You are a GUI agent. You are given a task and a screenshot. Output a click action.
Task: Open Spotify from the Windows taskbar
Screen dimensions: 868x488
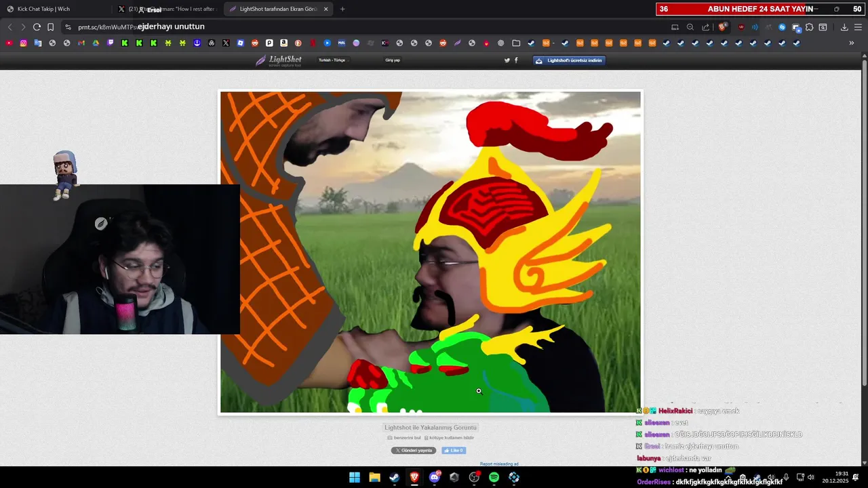(x=494, y=477)
